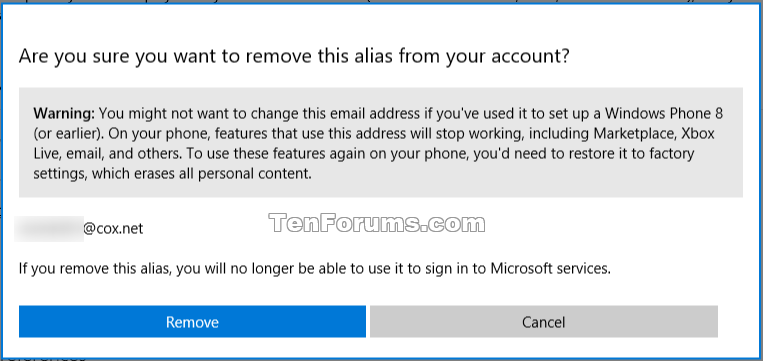Click the bold Warning label
763x361 pixels.
[x=64, y=114]
